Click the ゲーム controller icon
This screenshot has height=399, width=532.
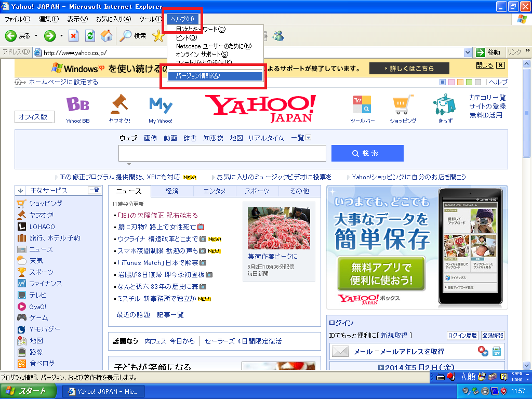coord(22,317)
